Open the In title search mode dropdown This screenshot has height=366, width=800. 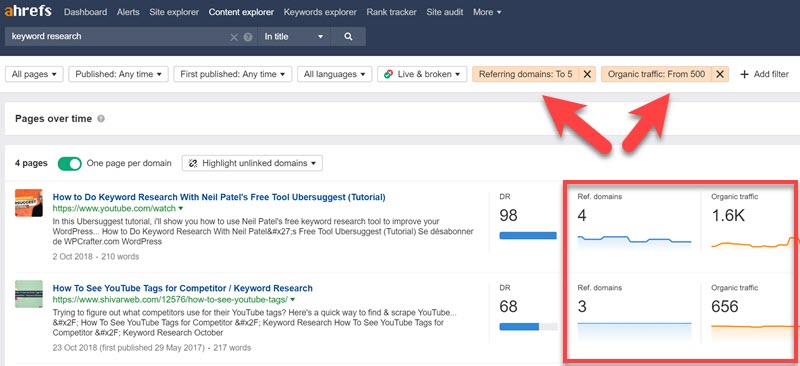pyautogui.click(x=294, y=37)
